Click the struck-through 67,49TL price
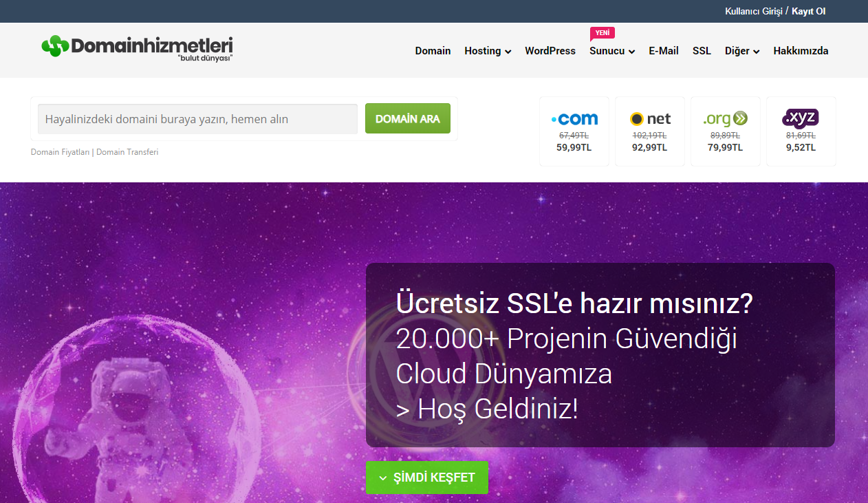Screen dimensions: 868x503 pyautogui.click(x=574, y=136)
